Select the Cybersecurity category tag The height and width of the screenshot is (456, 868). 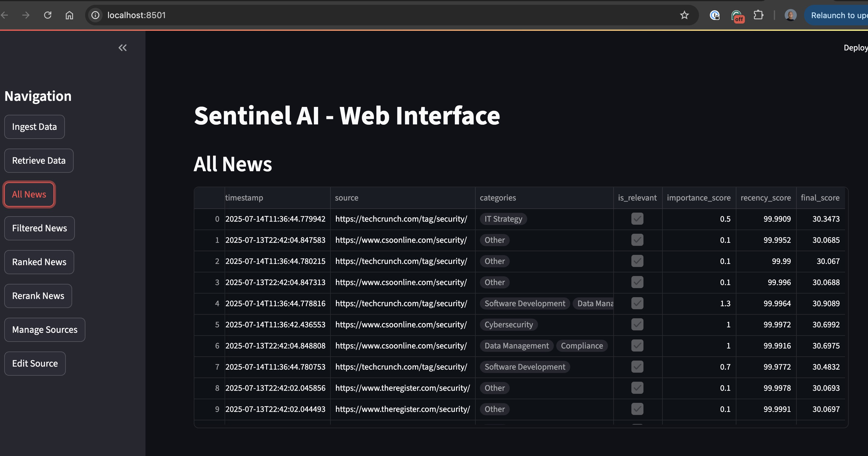[509, 324]
